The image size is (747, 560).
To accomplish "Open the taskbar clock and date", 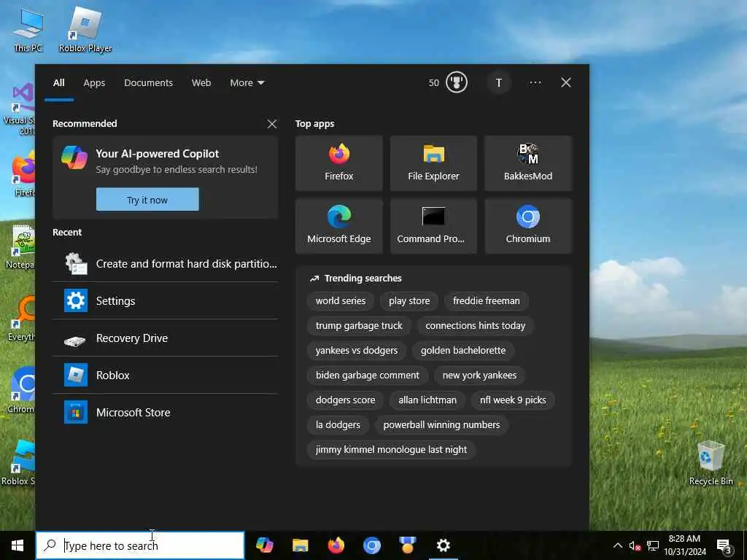I will (x=684, y=545).
